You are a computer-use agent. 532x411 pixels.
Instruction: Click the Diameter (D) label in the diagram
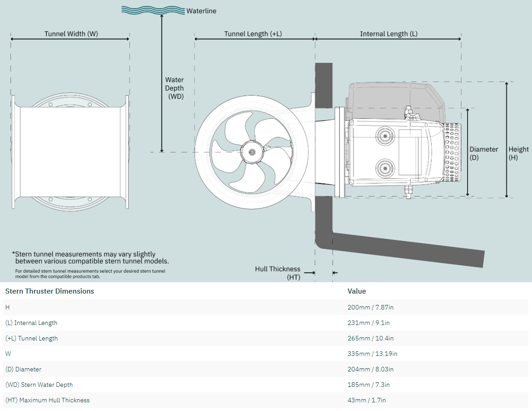coord(483,153)
